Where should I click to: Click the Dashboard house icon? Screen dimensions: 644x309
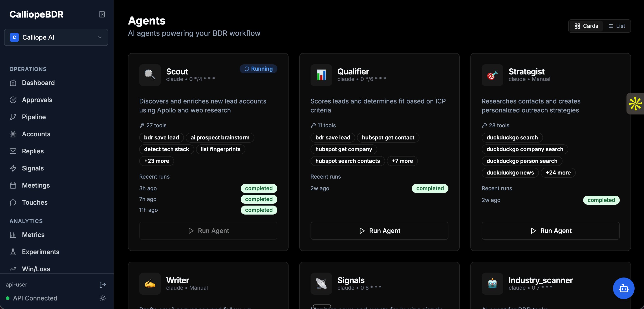(13, 83)
